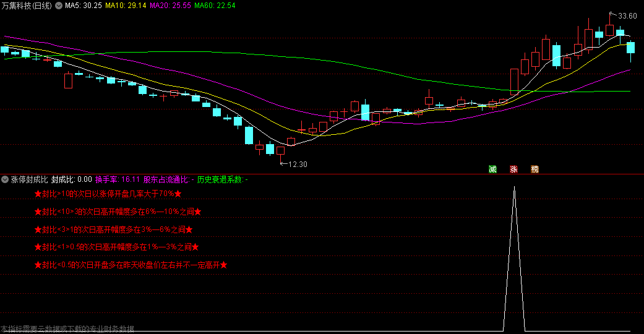Click the MA5: 30.25 label
The width and height of the screenshot is (644, 334).
coord(84,6)
